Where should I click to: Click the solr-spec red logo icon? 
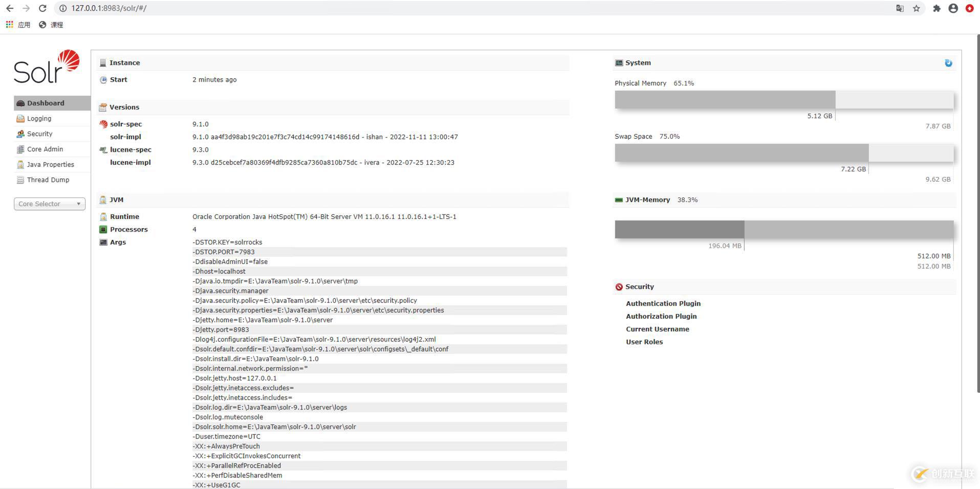[103, 124]
